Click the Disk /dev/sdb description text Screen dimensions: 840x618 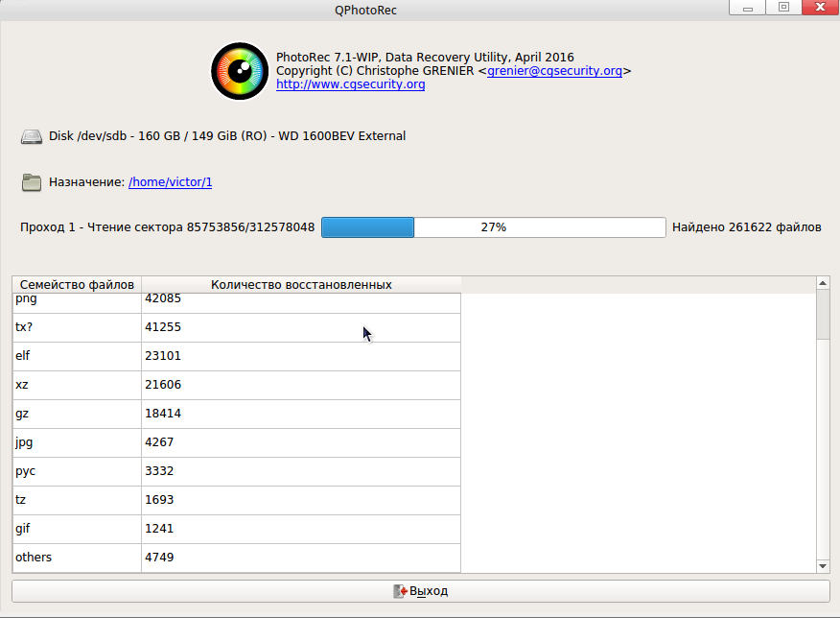click(x=227, y=136)
